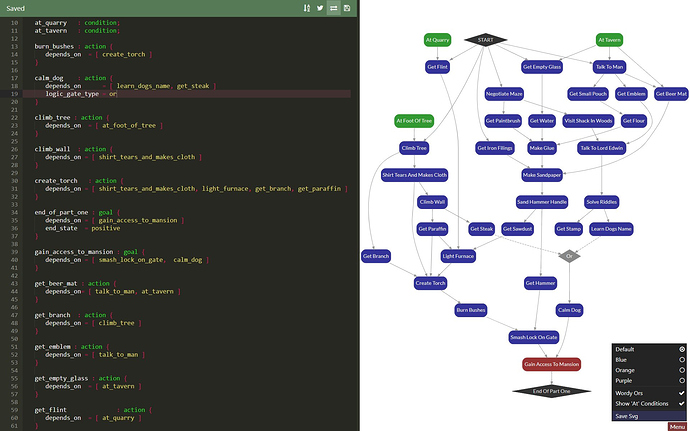Select the Make Glue node
This screenshot has width=690, height=431.
click(542, 148)
